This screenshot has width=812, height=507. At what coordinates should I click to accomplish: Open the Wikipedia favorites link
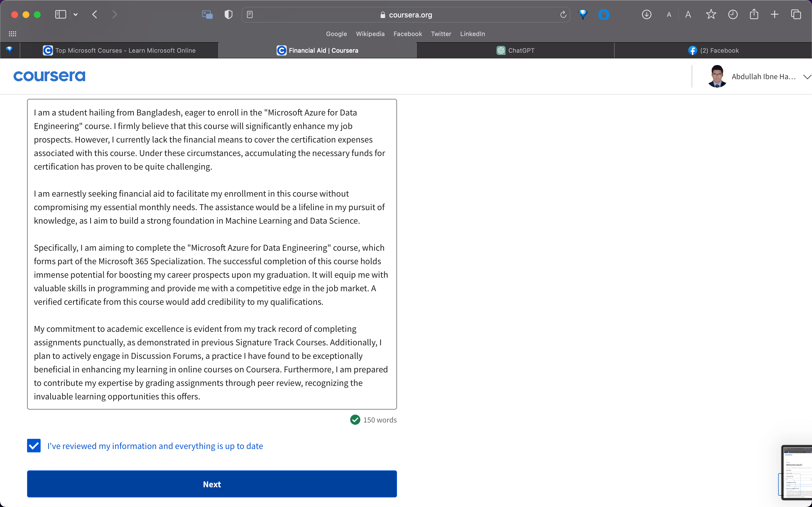(x=370, y=34)
